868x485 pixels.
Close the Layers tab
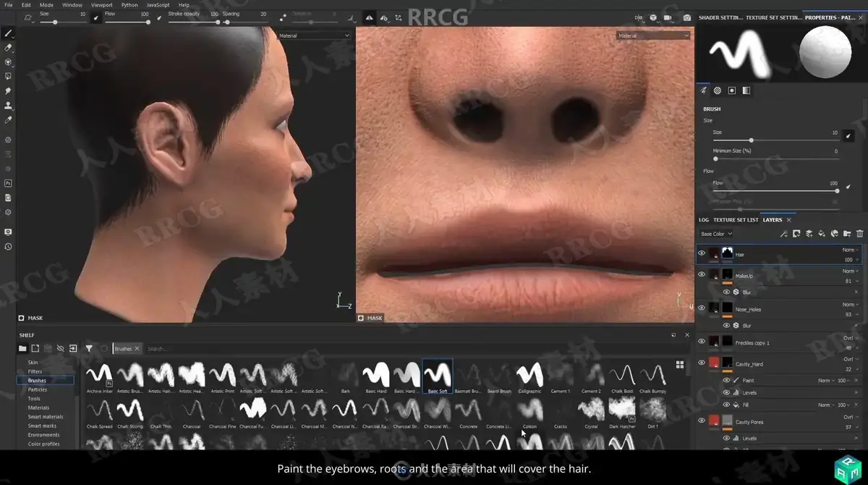coord(788,219)
